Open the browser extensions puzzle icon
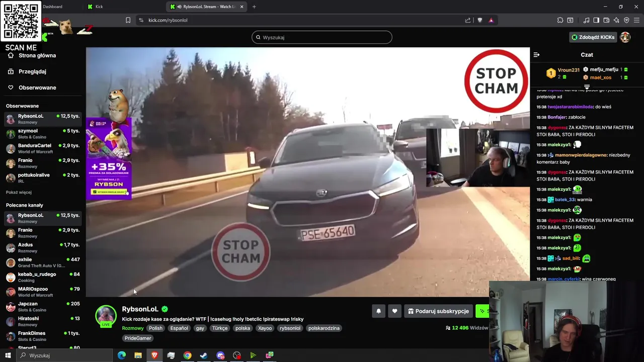Viewport: 644px width, 362px height. pyautogui.click(x=560, y=20)
